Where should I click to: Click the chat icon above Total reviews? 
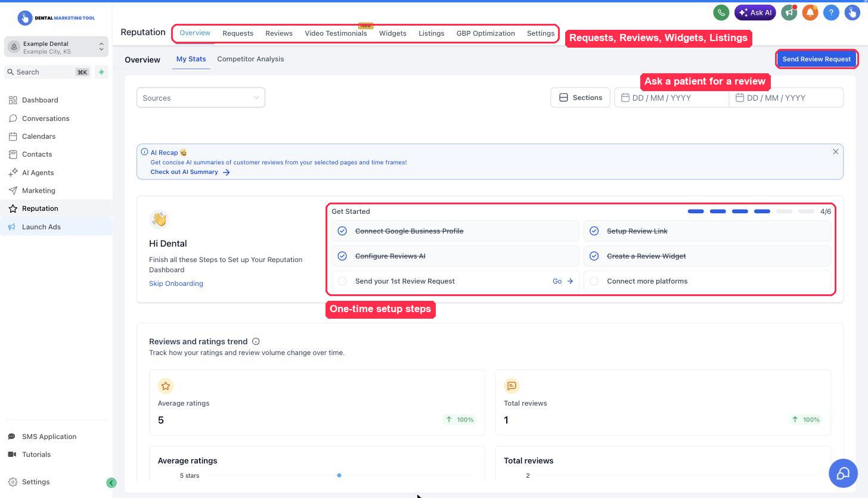511,386
